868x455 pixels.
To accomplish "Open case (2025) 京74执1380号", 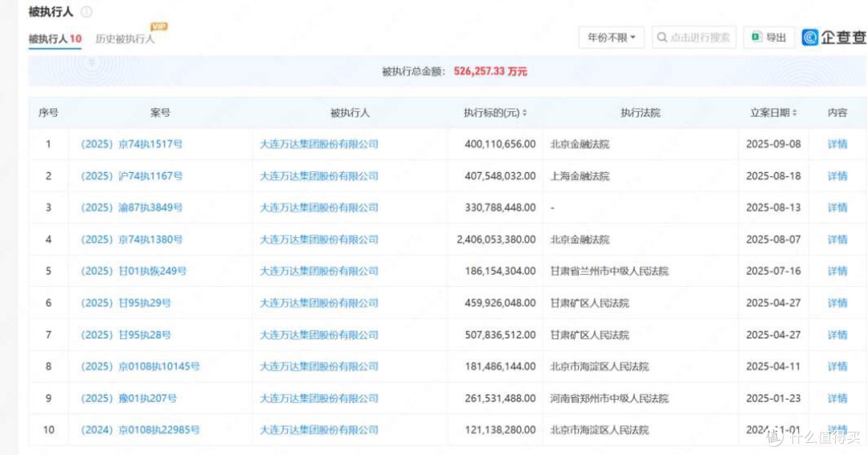I will 132,240.
